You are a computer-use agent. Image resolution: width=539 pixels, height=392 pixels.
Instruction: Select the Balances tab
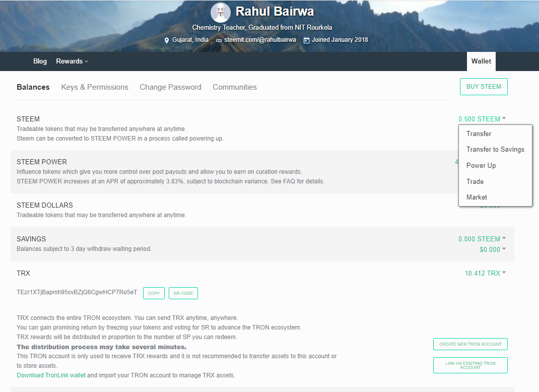tap(33, 87)
